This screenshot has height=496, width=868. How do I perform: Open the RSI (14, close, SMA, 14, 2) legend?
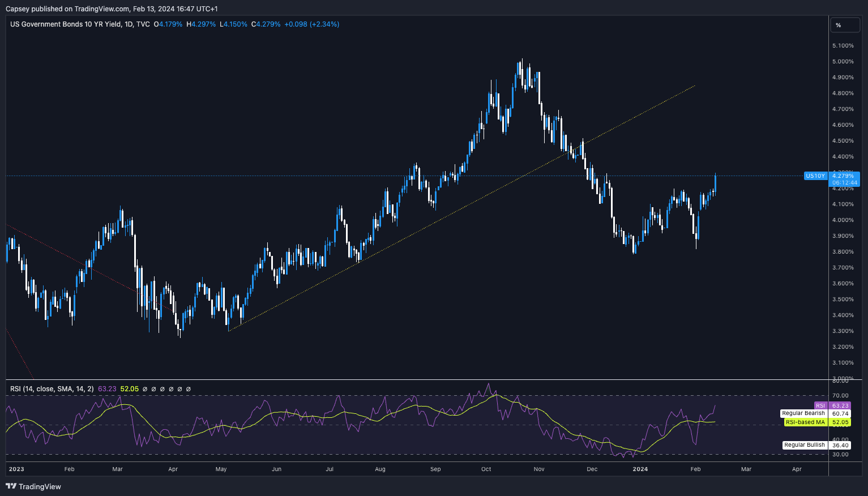(52, 389)
